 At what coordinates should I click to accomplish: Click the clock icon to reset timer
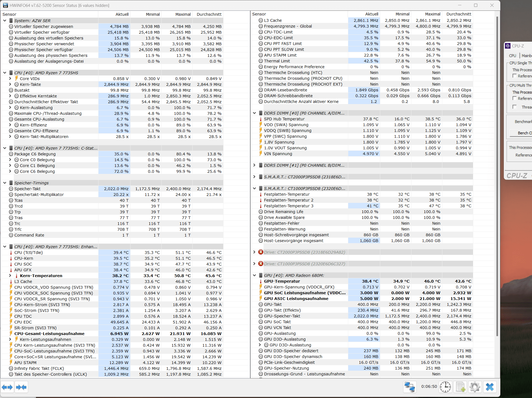click(445, 387)
